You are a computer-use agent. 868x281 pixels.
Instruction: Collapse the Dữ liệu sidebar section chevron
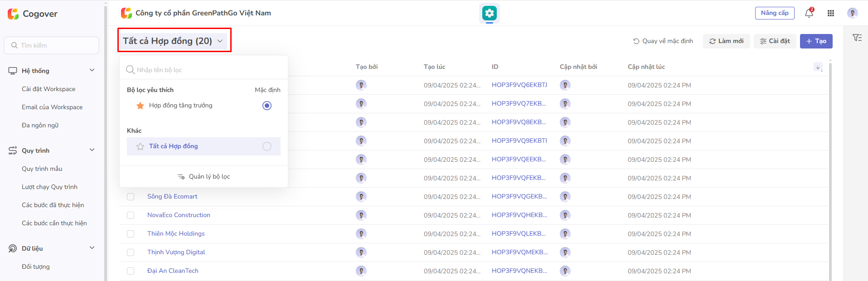coord(92,248)
